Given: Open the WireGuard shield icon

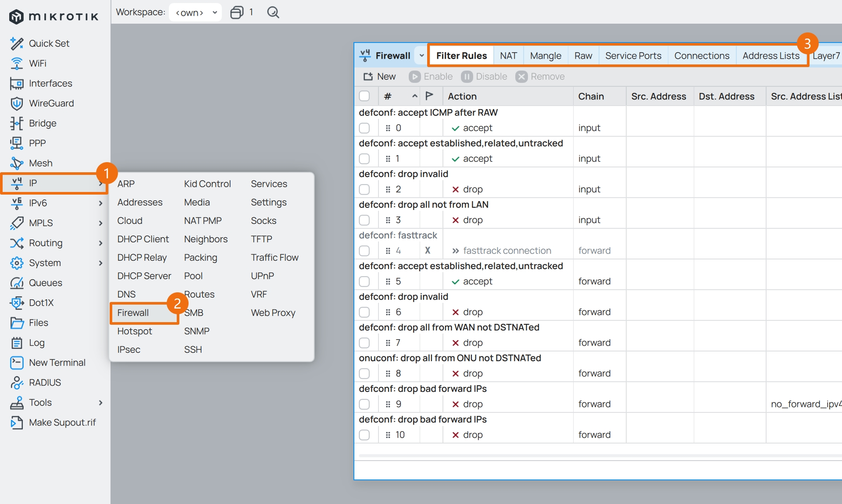Looking at the screenshot, I should [17, 103].
